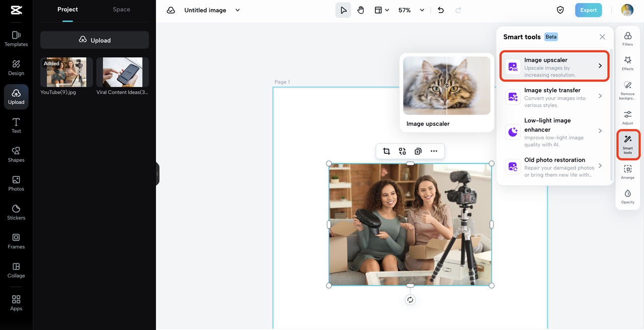Undo the last action
644x330 pixels.
point(441,10)
